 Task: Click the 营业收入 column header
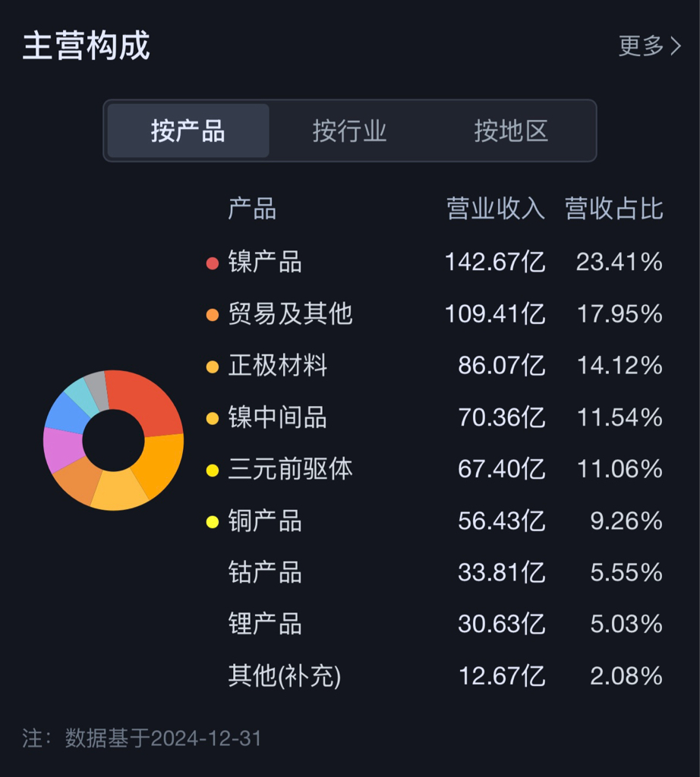click(x=496, y=209)
